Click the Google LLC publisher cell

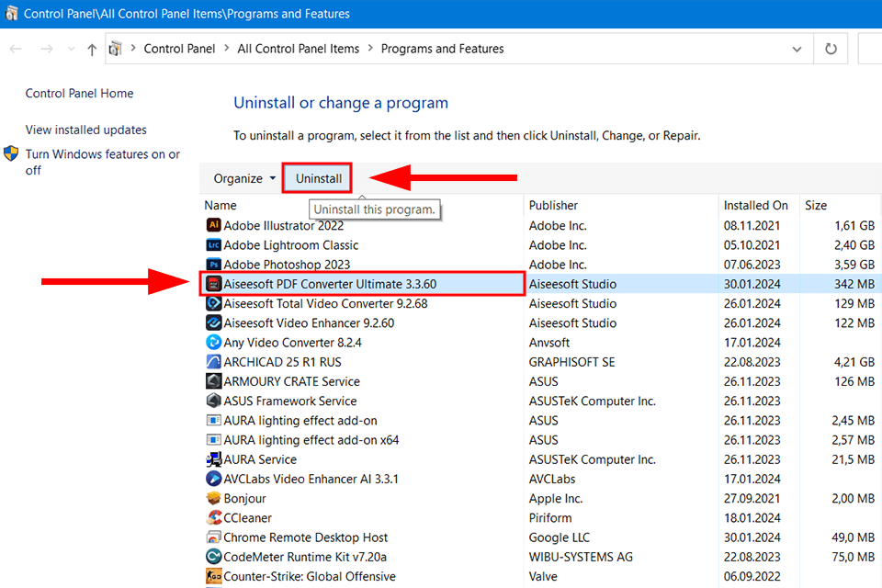(560, 537)
